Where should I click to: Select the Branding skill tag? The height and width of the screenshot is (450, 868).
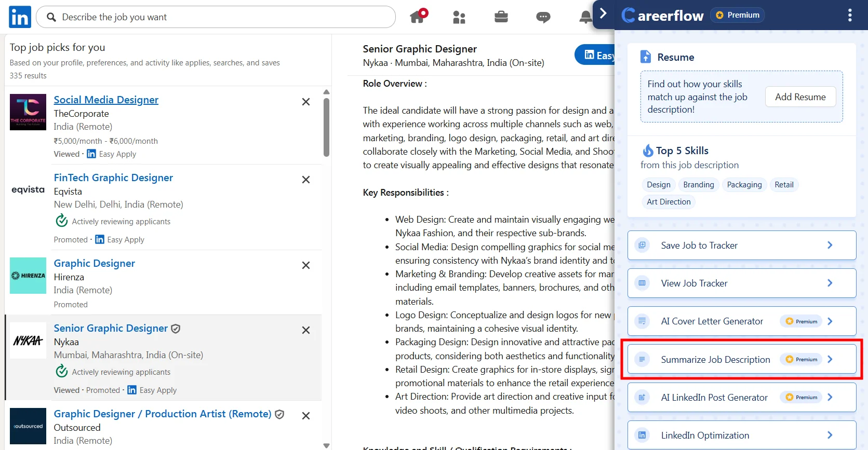(x=699, y=185)
